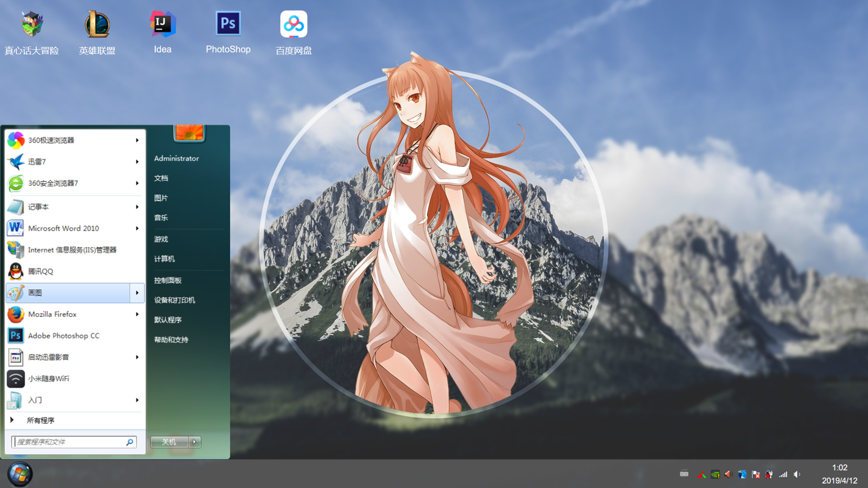Open 设备和打印机 (Devices and Printers) entry

coord(174,300)
